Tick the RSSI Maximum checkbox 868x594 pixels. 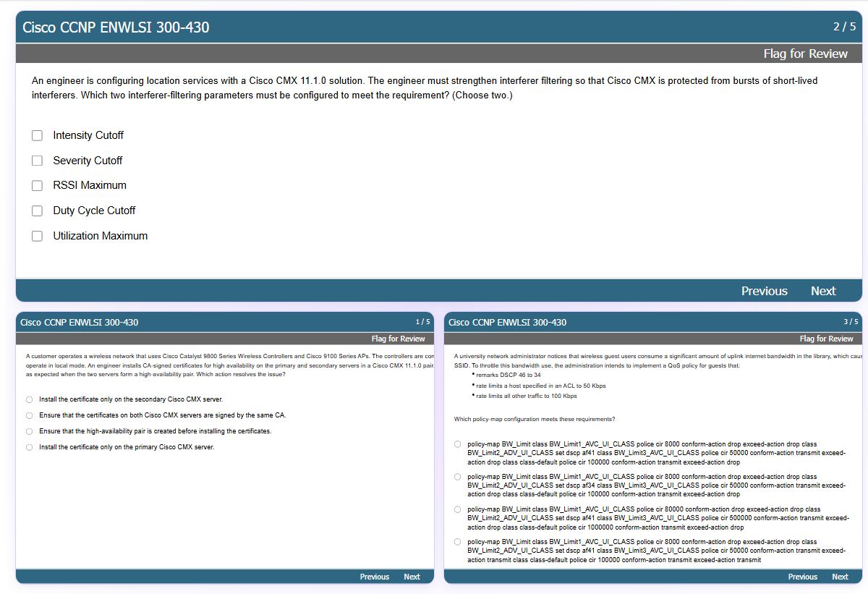pyautogui.click(x=38, y=186)
